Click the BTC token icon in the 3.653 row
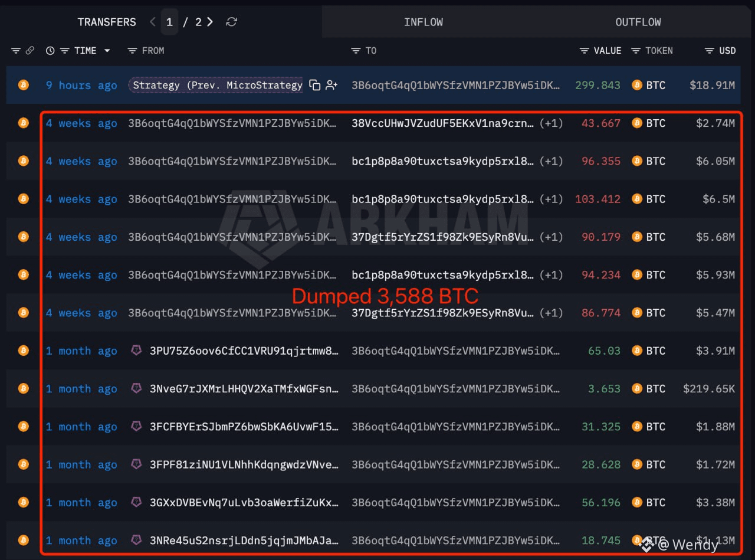The image size is (755, 560). pyautogui.click(x=637, y=388)
